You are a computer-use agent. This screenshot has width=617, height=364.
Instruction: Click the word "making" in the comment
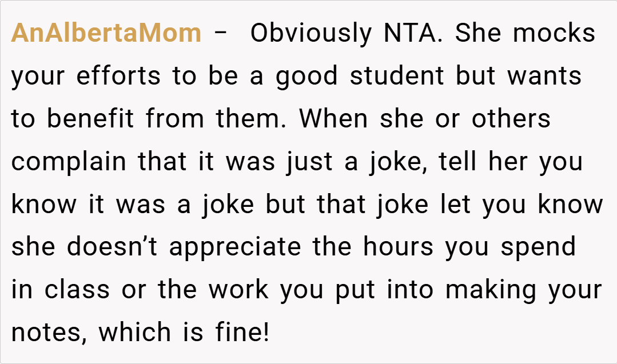click(491, 290)
